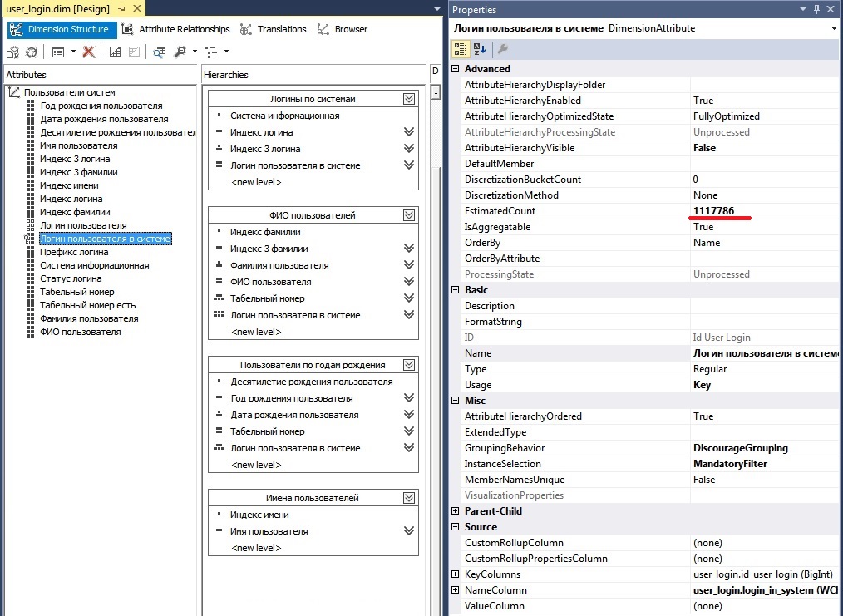Sort properties alphabetically with A-Z icon
Image resolution: width=843 pixels, height=616 pixels.
pyautogui.click(x=480, y=49)
